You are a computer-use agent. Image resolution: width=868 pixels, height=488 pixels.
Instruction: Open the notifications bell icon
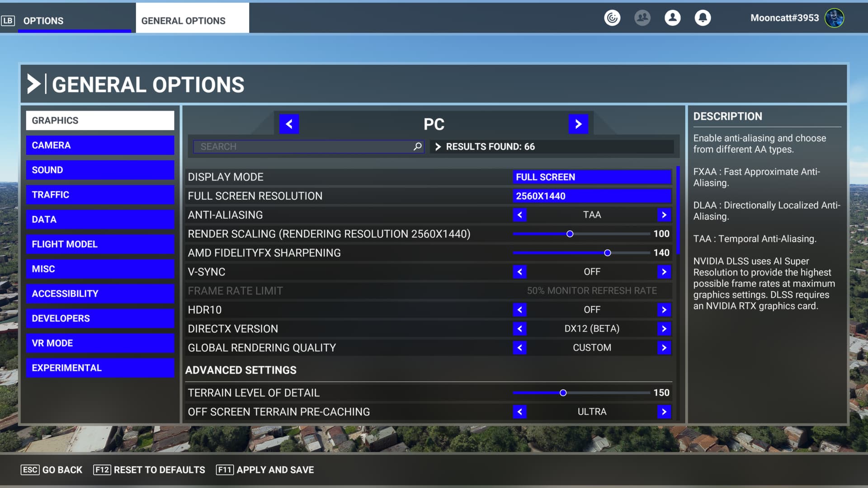pyautogui.click(x=703, y=18)
